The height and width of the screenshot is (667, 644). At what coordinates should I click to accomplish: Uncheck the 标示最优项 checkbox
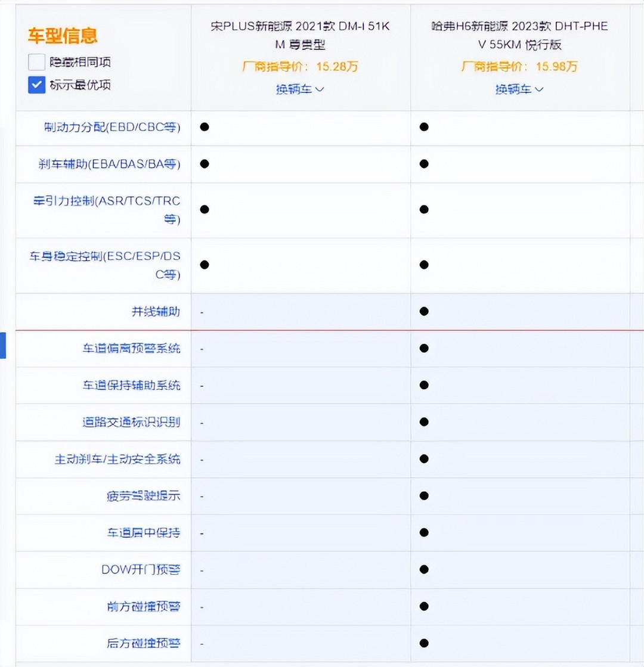coord(36,85)
